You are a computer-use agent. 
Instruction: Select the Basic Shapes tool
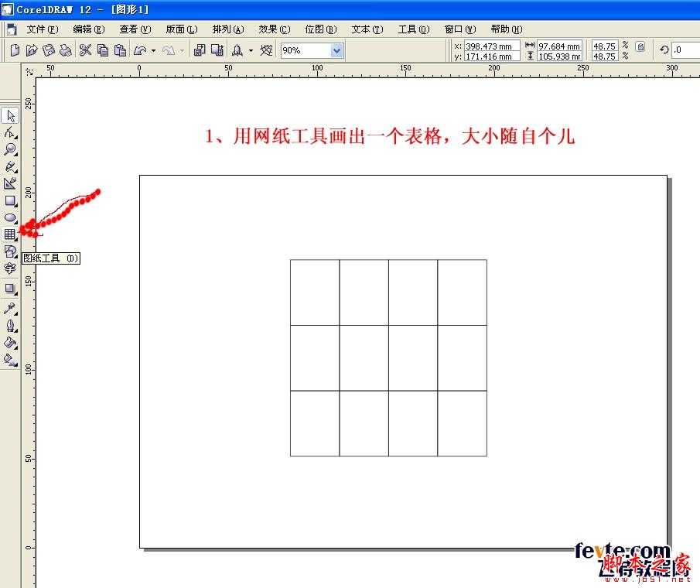click(x=10, y=251)
